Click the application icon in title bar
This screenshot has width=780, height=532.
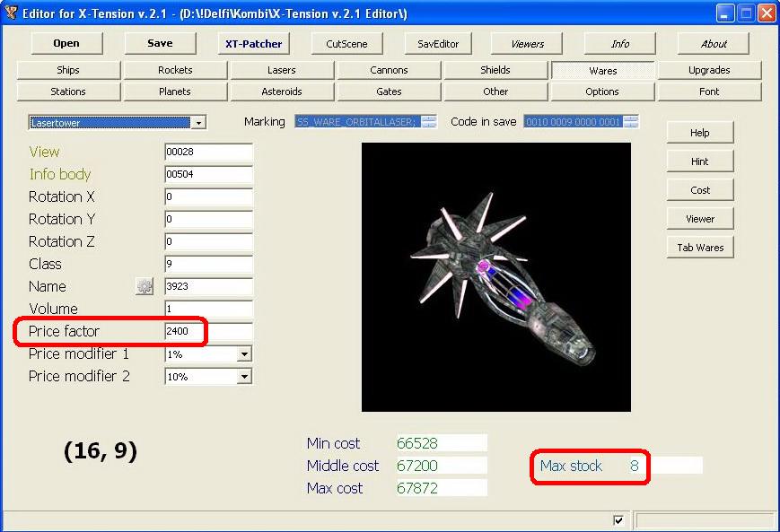coord(12,13)
